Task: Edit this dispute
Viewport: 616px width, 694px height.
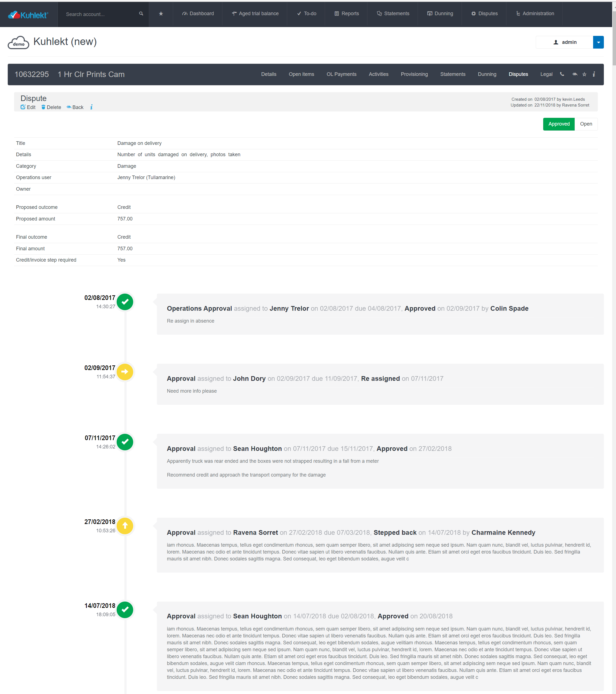Action: (28, 107)
